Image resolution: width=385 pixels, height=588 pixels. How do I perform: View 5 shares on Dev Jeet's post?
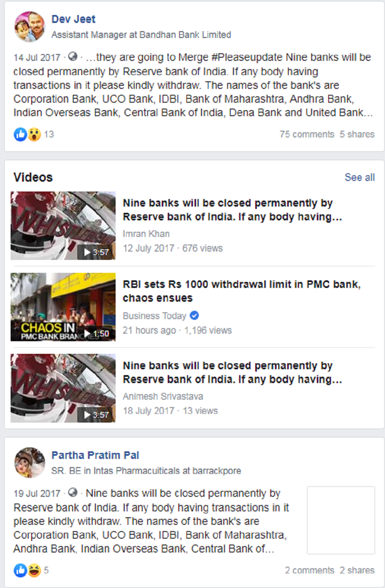coord(357,134)
